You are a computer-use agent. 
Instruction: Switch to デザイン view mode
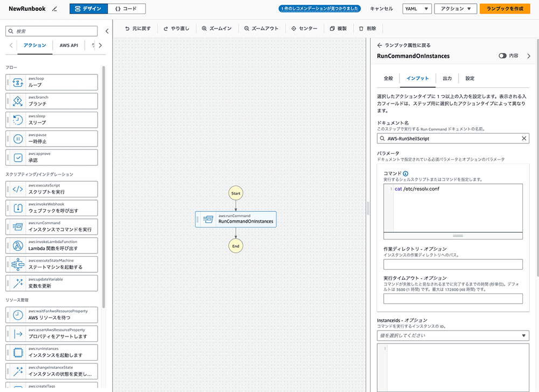point(88,9)
